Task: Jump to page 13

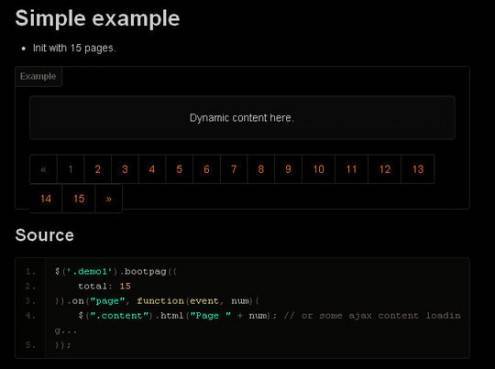Action: [418, 169]
